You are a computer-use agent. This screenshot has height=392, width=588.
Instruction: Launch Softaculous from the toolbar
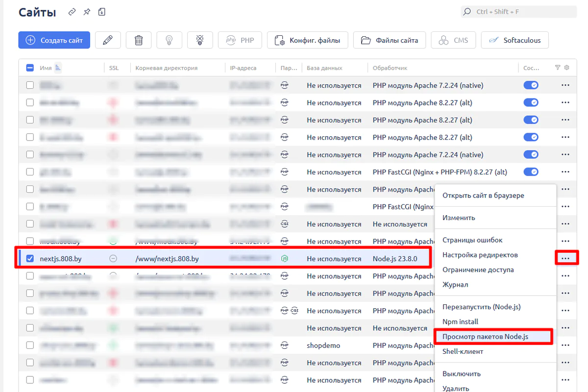coord(515,40)
